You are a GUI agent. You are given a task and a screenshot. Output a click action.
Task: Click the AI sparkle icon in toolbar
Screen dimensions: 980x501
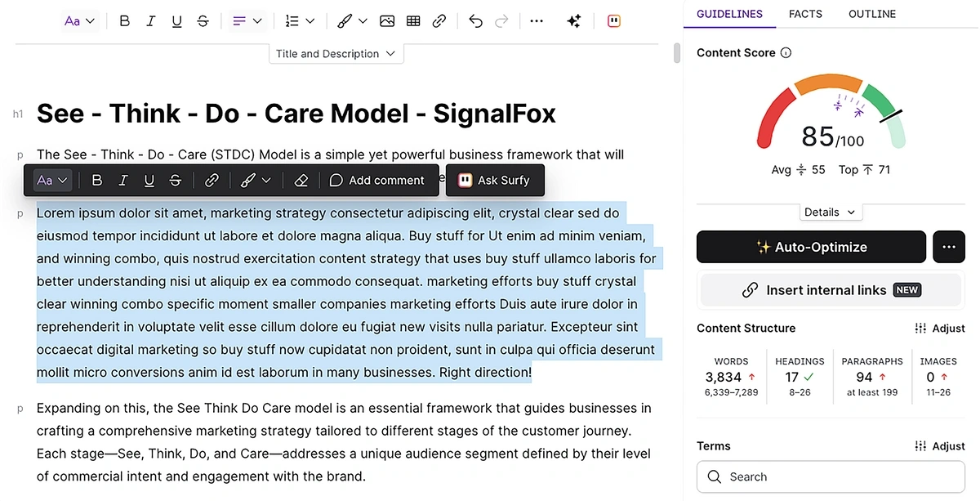(574, 21)
